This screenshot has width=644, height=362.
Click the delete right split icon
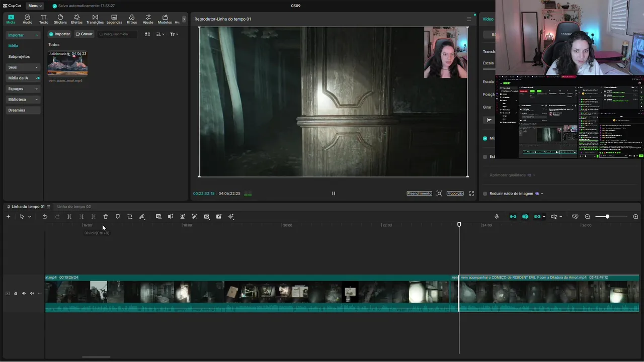(x=94, y=217)
